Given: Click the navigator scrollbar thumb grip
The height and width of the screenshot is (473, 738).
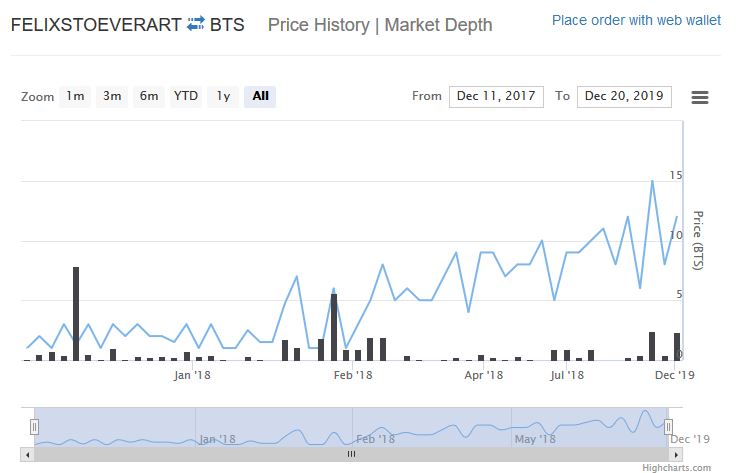Looking at the screenshot, I should [351, 454].
